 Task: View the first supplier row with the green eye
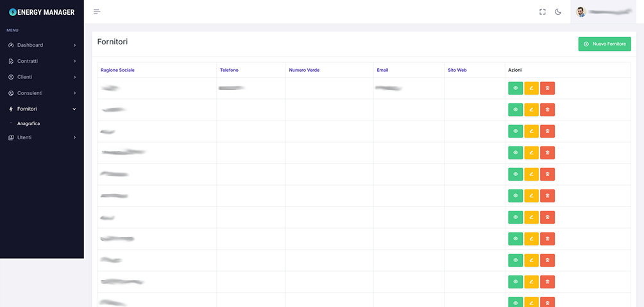click(516, 89)
